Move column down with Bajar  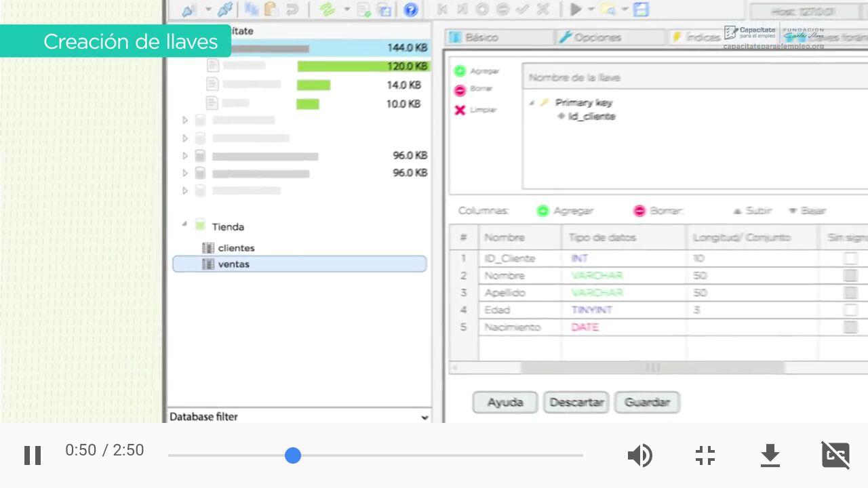pyautogui.click(x=807, y=211)
